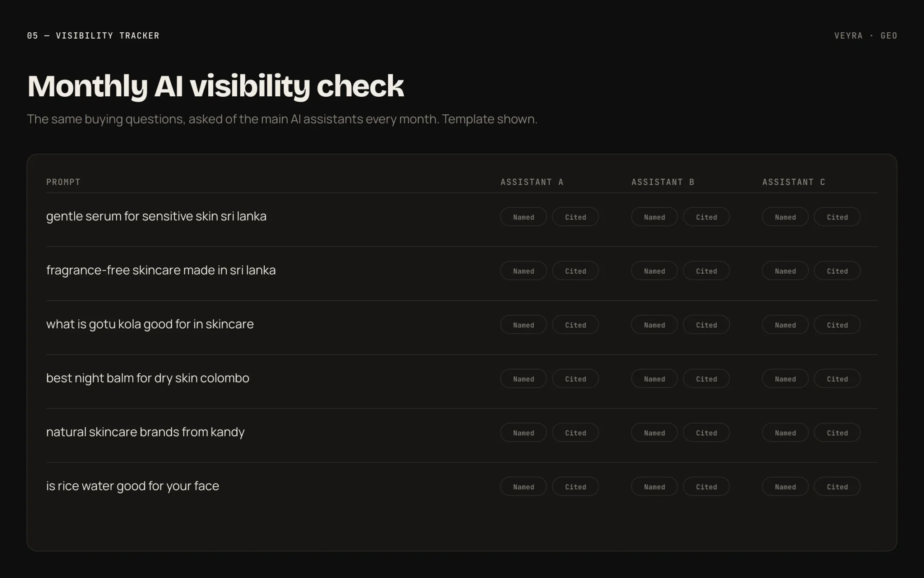The width and height of the screenshot is (924, 578).
Task: Toggle Named for rice water under Assistant C
Action: (785, 486)
